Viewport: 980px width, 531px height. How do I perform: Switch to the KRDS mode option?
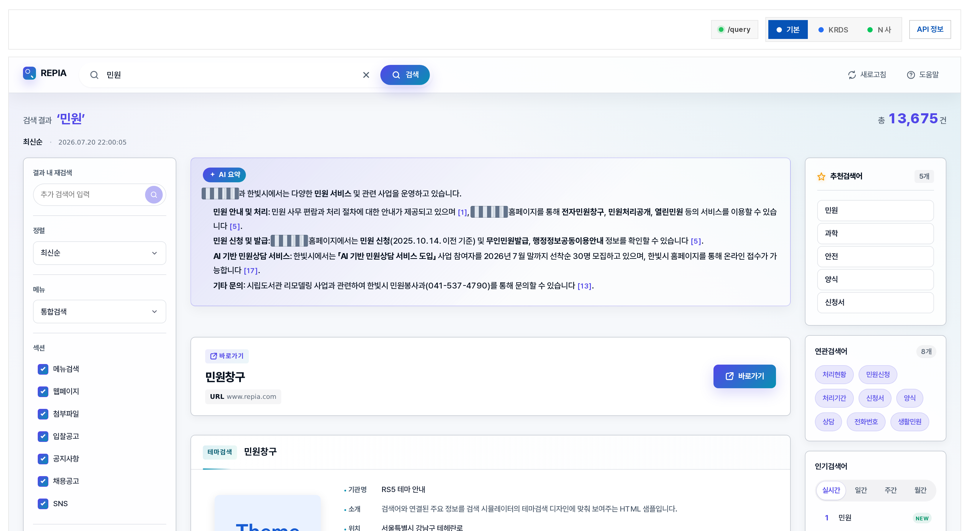(833, 30)
